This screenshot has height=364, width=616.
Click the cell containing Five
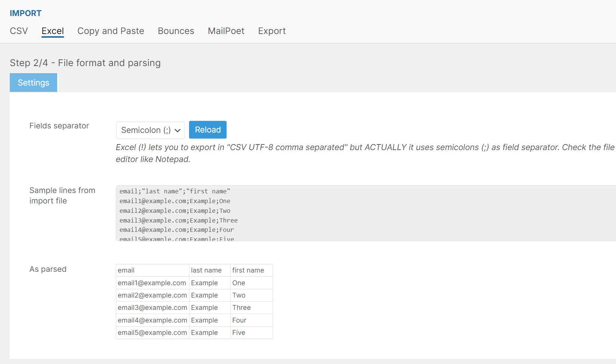coord(251,332)
